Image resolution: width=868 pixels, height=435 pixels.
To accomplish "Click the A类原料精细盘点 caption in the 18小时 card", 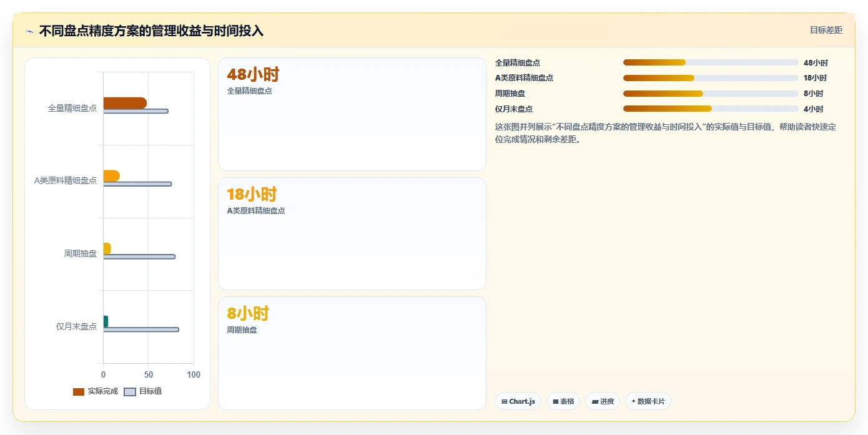I will [x=256, y=211].
